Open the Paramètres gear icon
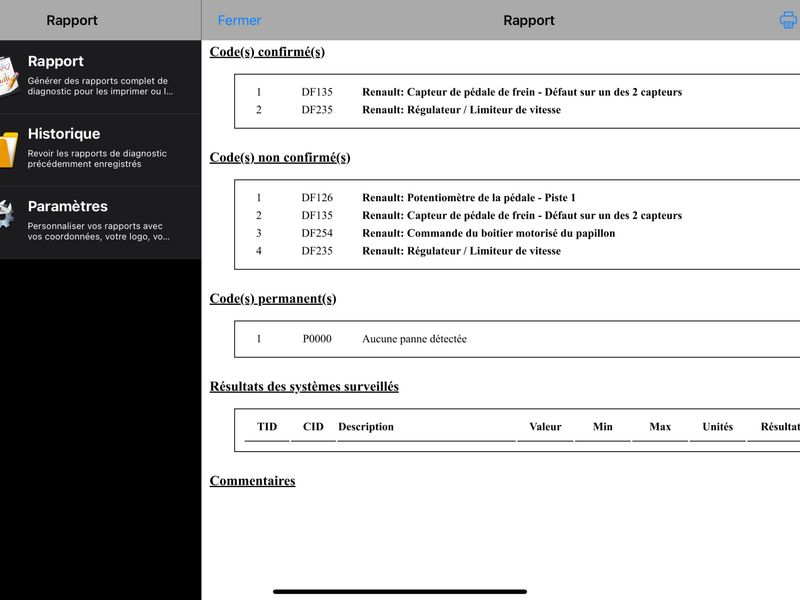This screenshot has height=600, width=800. click(x=7, y=214)
